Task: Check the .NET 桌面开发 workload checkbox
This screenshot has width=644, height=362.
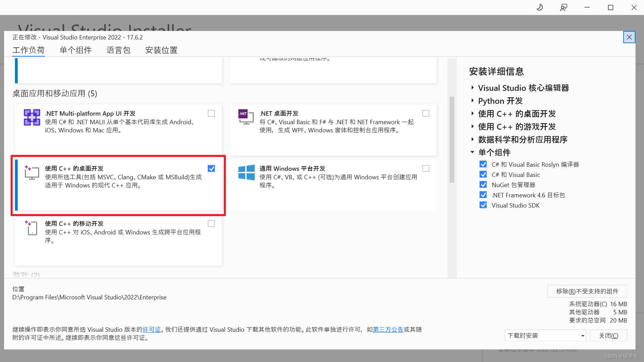Action: 426,113
